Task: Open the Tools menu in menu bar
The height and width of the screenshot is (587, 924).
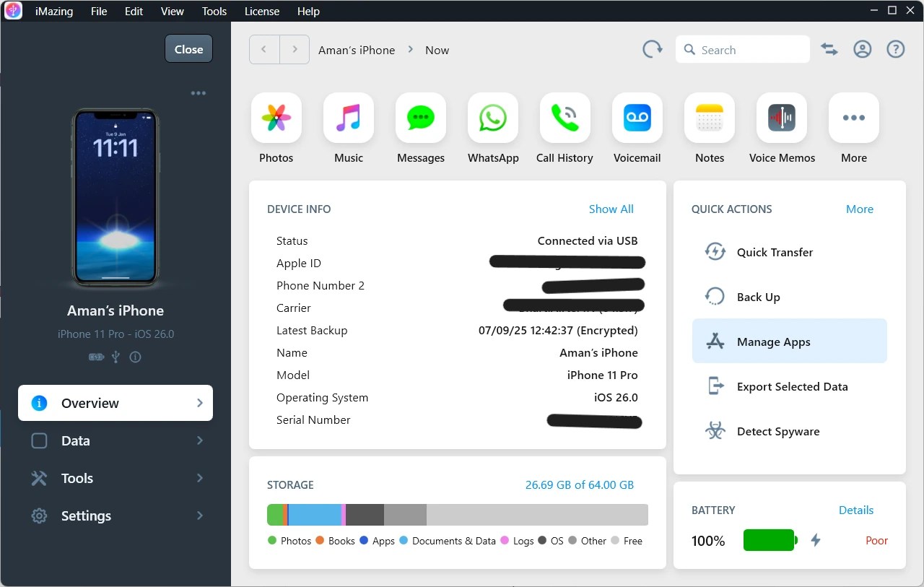Action: 214,11
